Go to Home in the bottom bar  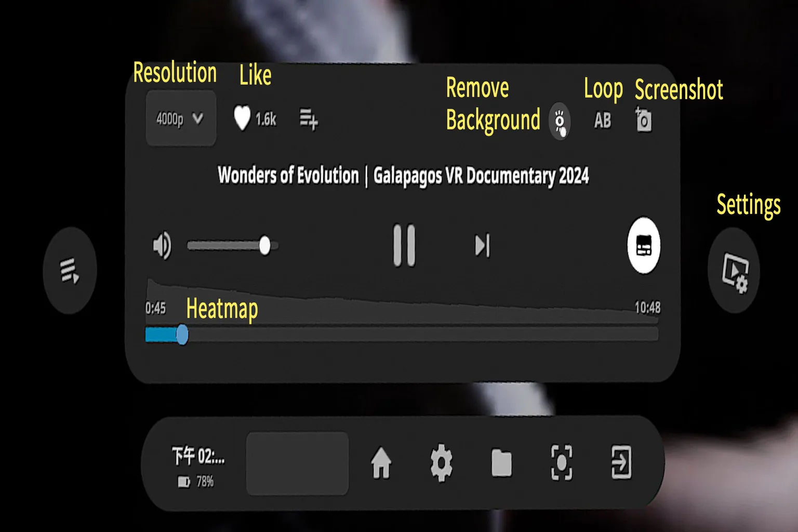tap(381, 463)
